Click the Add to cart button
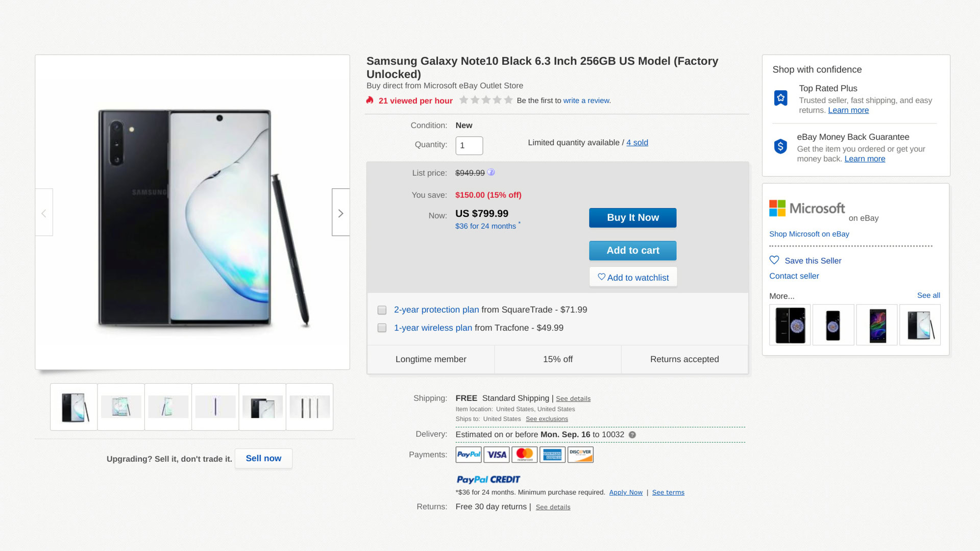The image size is (980, 551). [632, 251]
